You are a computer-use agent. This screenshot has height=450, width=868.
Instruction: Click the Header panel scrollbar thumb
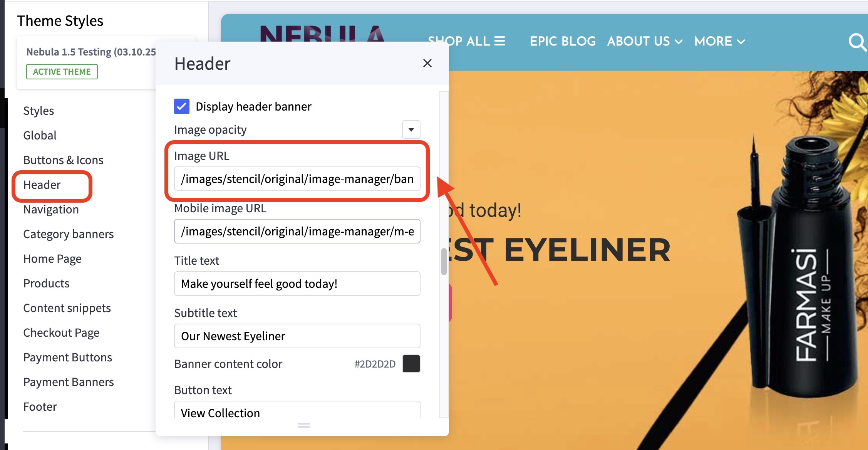[444, 262]
